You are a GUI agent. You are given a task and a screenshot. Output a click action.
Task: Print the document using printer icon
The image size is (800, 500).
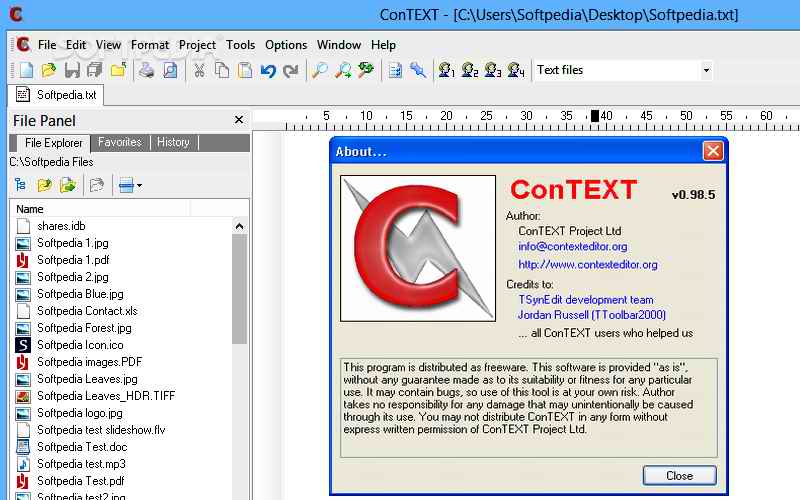(x=147, y=70)
